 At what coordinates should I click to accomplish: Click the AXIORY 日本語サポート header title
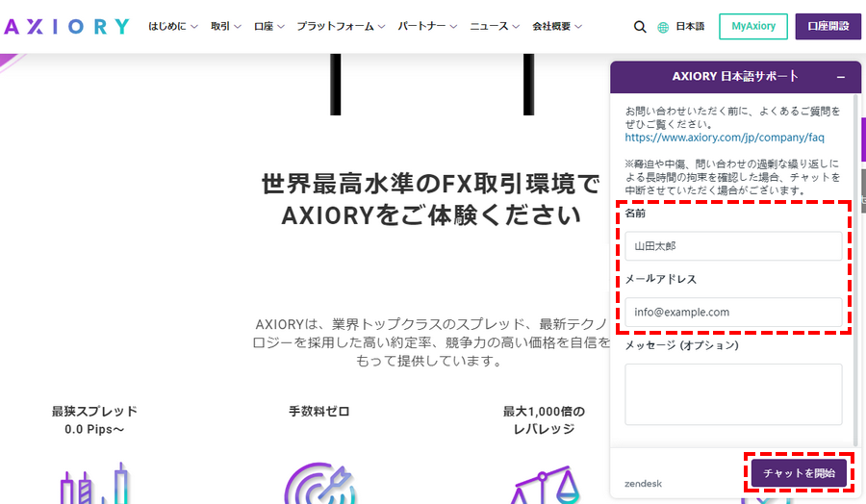tap(735, 76)
